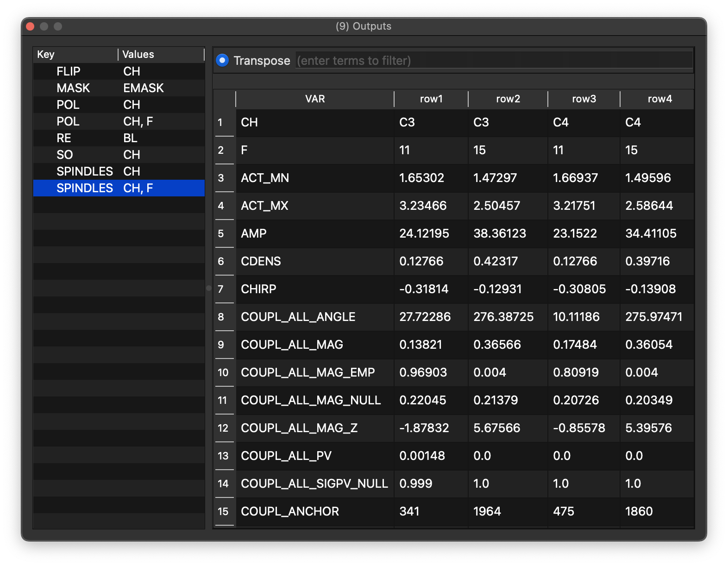The height and width of the screenshot is (566, 728).
Task: Click the Key column header
Action: pyautogui.click(x=75, y=55)
